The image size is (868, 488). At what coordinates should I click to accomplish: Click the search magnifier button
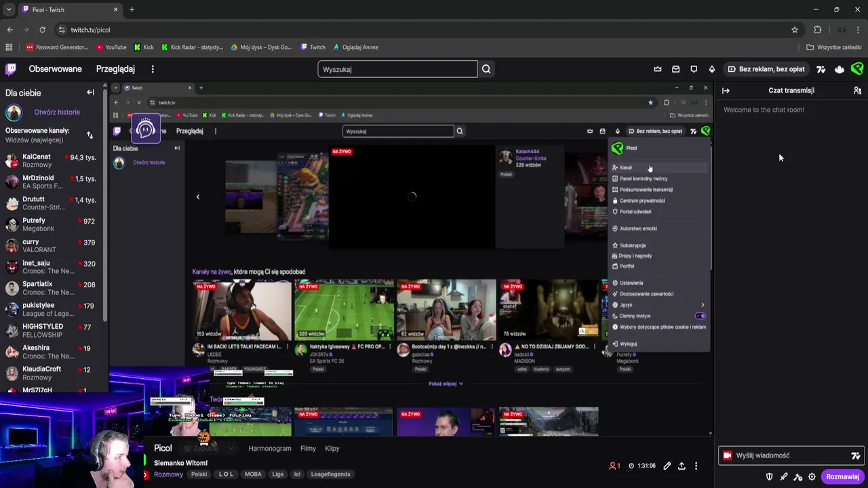[x=486, y=69]
